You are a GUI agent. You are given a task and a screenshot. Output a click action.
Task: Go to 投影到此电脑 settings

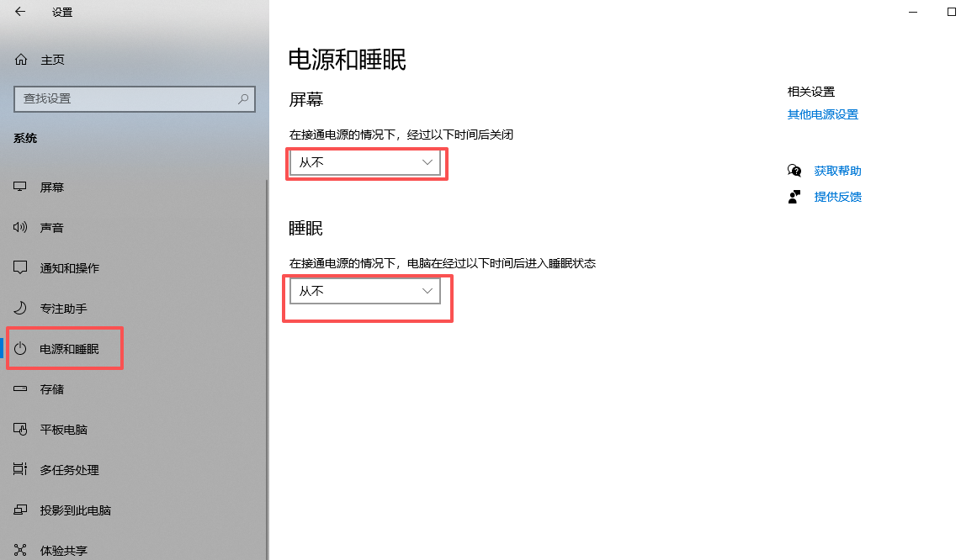point(75,510)
